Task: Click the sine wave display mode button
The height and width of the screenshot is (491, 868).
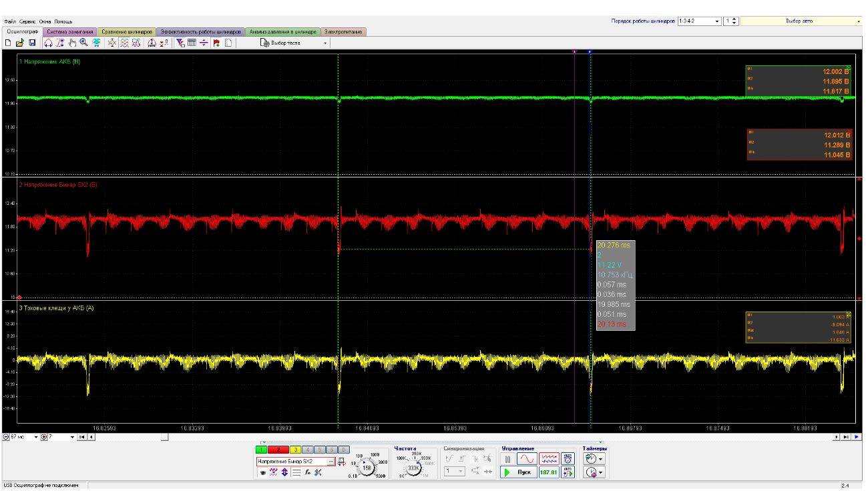Action: 527,459
